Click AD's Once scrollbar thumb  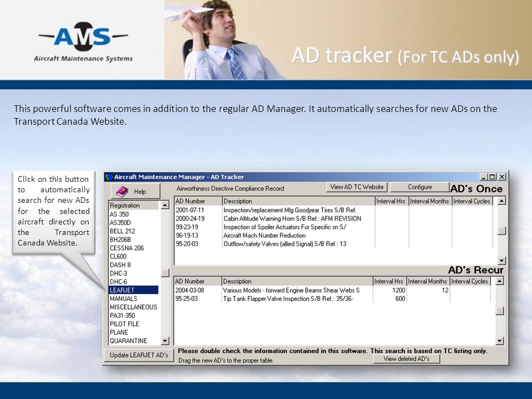[x=502, y=231]
